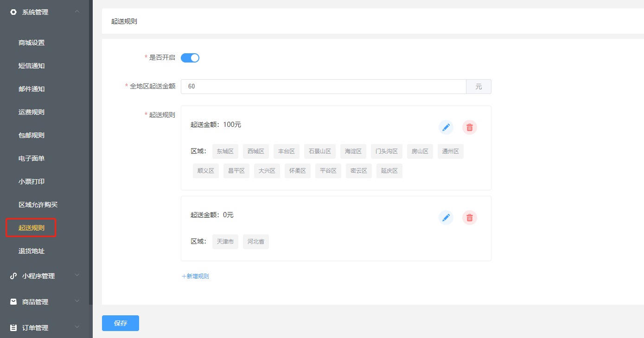Edit the 0元 delivery rule with pencil icon
Viewport: 644px width, 338px height.
click(x=446, y=218)
